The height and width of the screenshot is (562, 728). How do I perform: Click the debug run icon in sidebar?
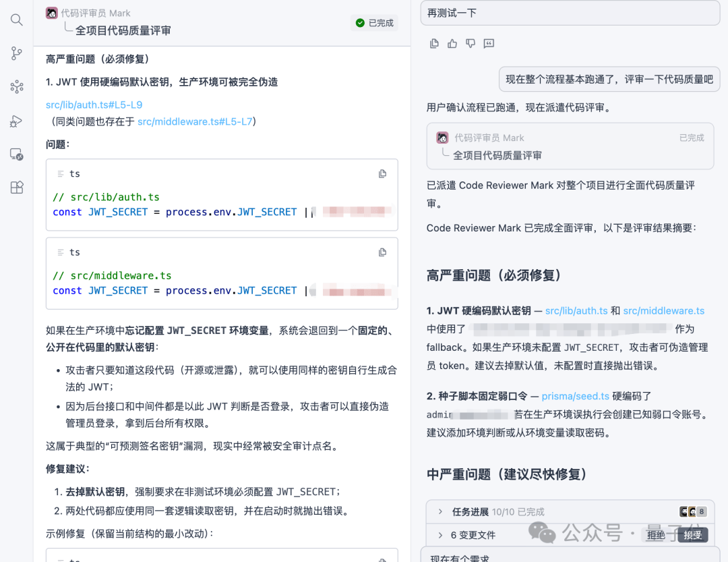point(16,121)
